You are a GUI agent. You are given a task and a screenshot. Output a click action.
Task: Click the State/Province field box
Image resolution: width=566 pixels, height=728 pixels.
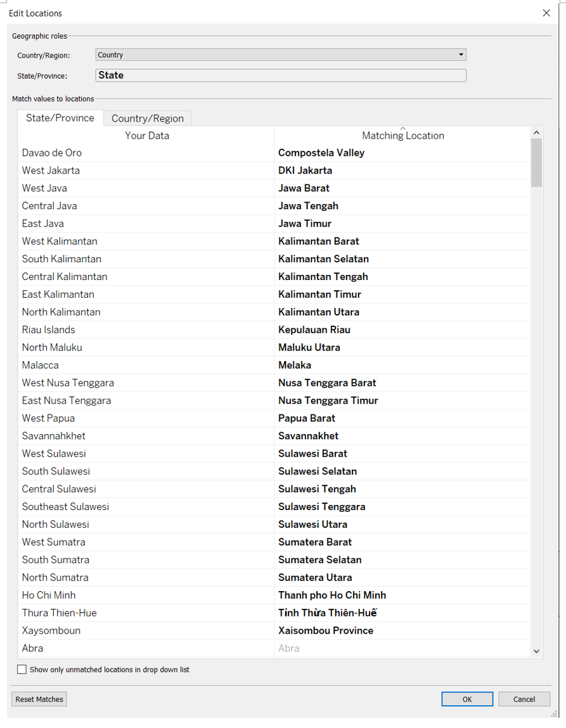click(281, 75)
